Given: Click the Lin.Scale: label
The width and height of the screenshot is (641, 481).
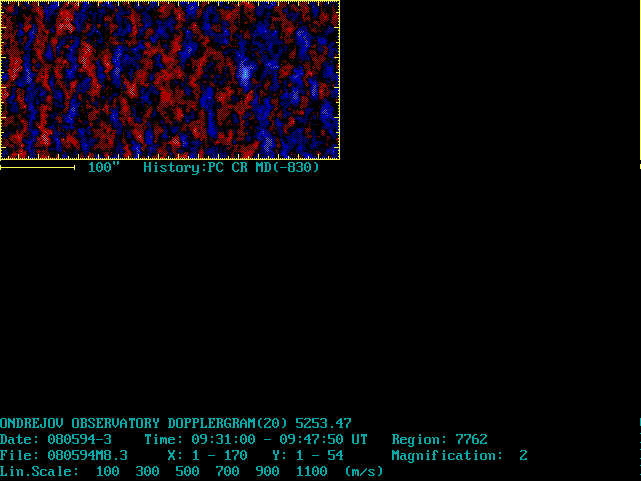Looking at the screenshot, I should click(x=40, y=471).
